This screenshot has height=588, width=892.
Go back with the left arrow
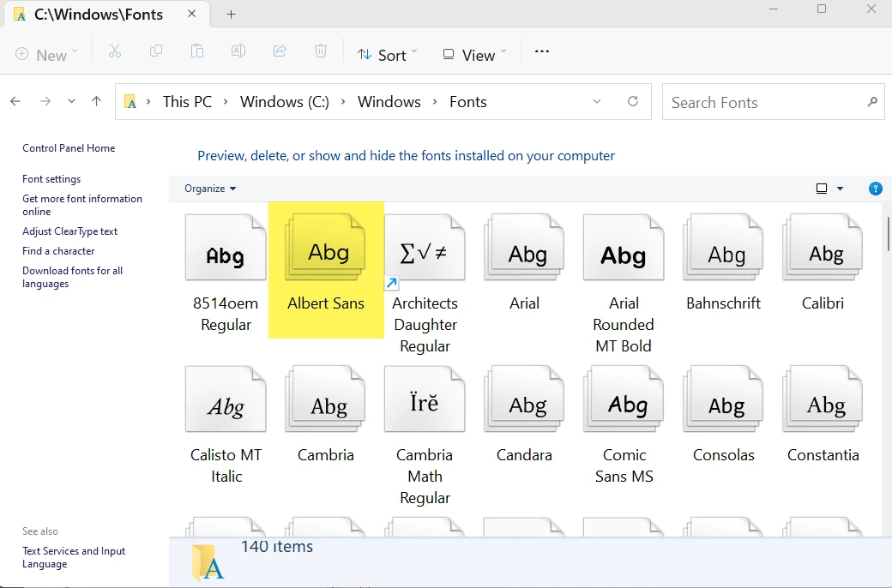(x=15, y=101)
